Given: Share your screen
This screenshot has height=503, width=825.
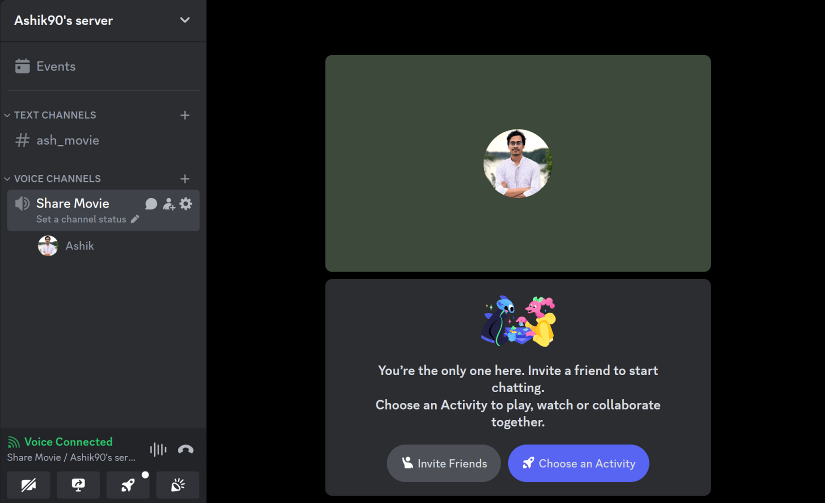Looking at the screenshot, I should 78,485.
